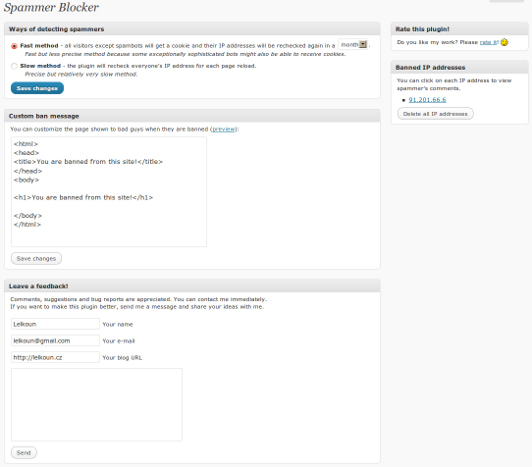Save changes to custom ban message

pos(36,259)
